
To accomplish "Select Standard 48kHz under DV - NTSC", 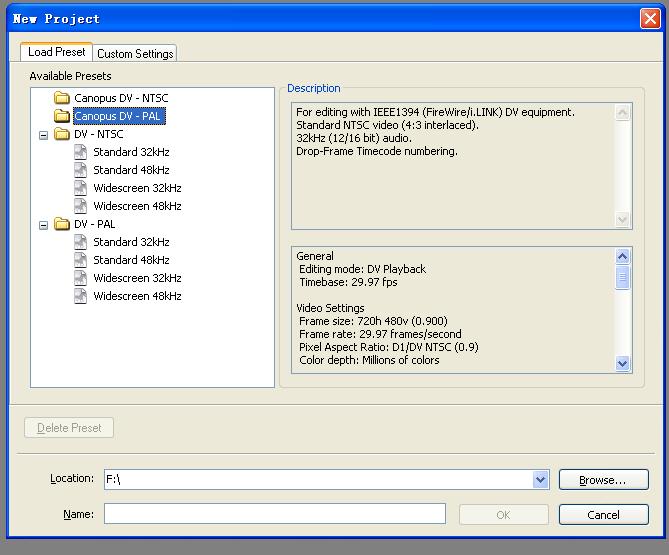I will click(131, 170).
